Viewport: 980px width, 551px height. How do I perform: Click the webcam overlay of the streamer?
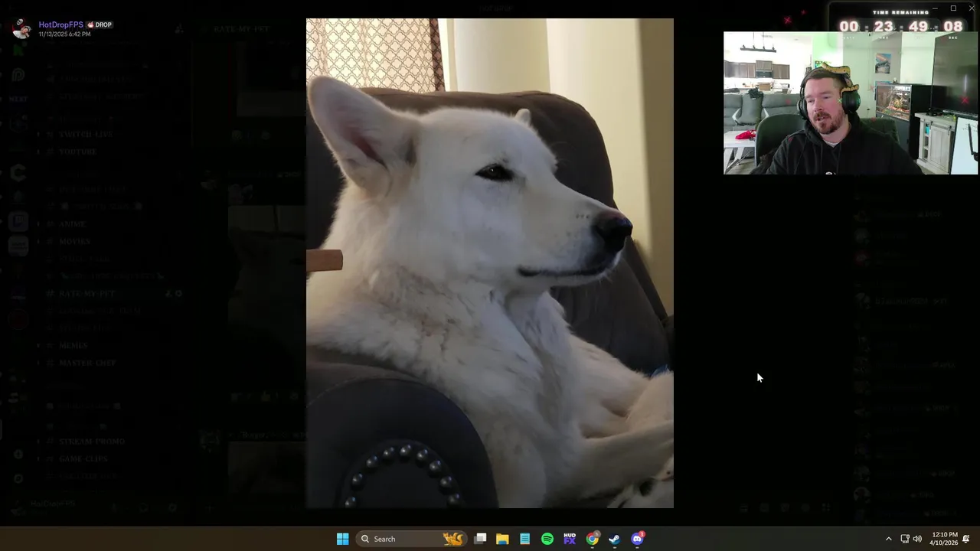(x=851, y=103)
